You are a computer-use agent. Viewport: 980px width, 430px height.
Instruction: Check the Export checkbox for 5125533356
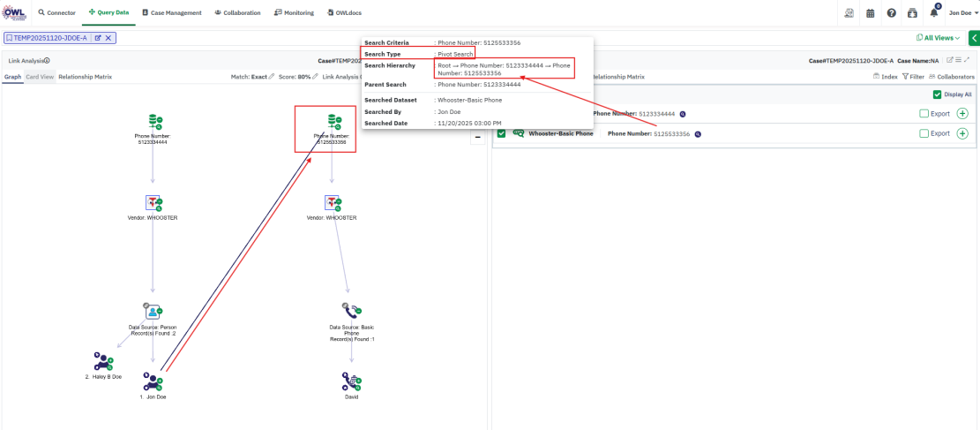[924, 133]
